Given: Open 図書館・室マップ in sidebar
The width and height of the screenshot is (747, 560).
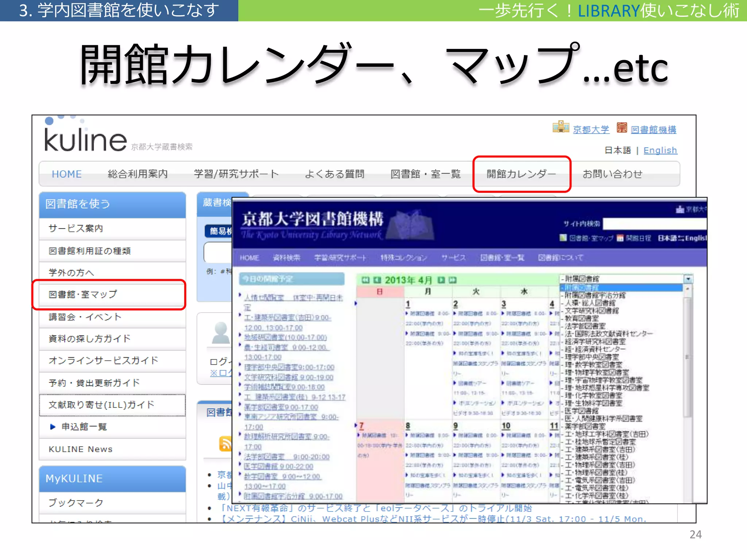Looking at the screenshot, I should tap(112, 295).
